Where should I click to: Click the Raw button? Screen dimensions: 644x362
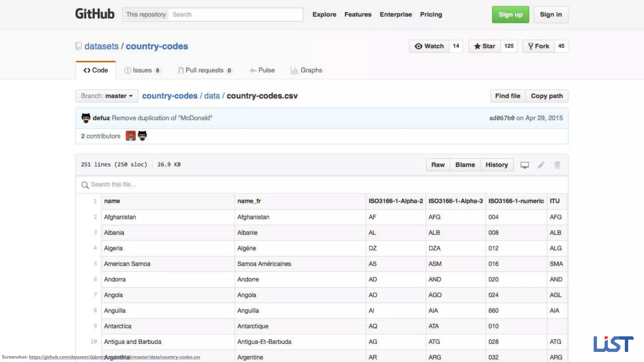click(438, 165)
